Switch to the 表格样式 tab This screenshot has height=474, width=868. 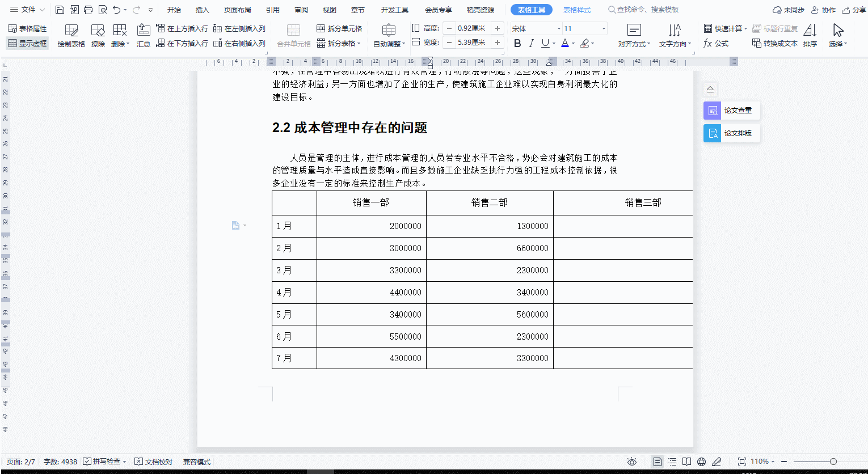[577, 10]
